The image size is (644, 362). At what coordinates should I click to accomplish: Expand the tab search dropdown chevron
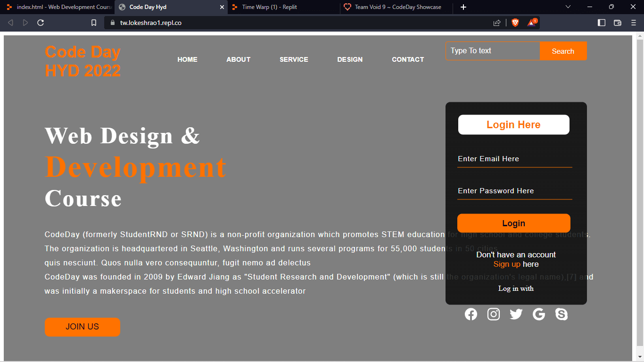[x=568, y=7]
